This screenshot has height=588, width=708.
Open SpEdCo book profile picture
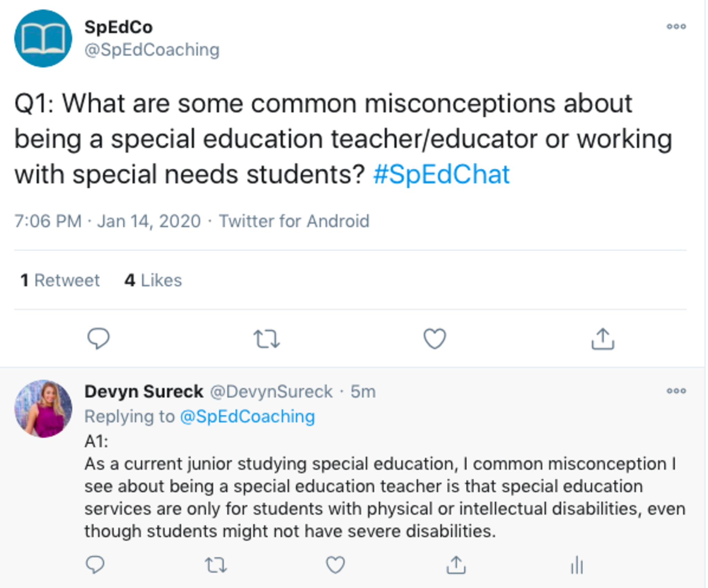click(x=43, y=38)
